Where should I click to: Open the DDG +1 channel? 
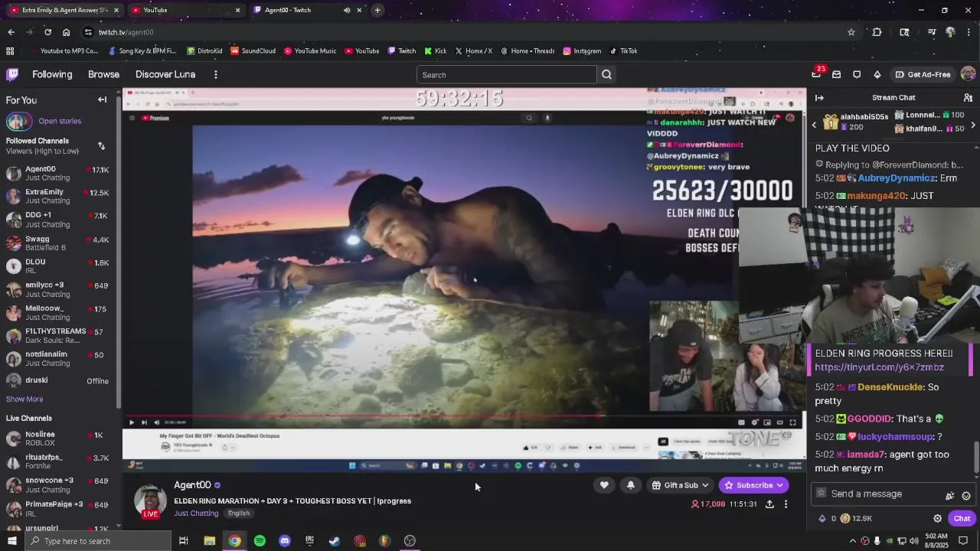point(57,220)
